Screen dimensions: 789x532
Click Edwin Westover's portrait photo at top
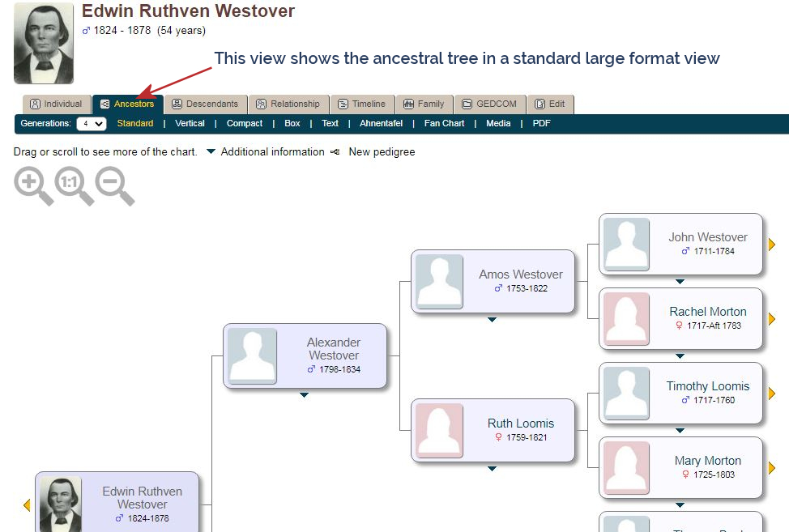[44, 43]
